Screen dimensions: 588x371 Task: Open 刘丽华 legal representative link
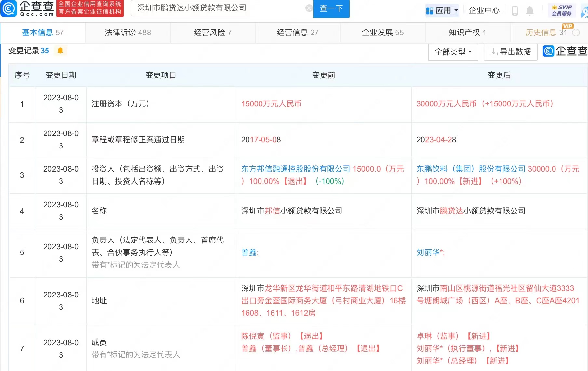click(x=428, y=253)
